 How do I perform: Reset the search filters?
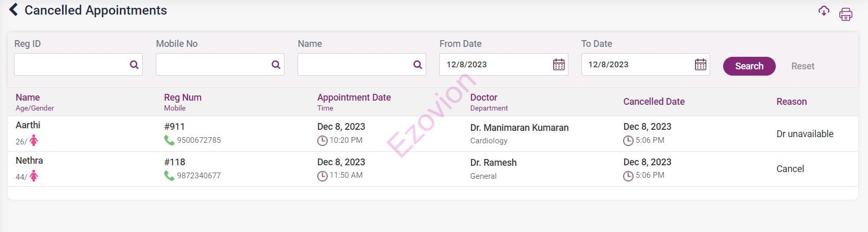802,66
